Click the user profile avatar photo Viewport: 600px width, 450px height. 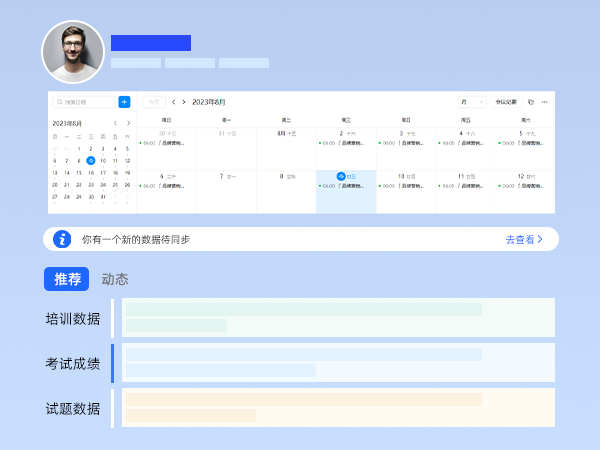pos(72,52)
